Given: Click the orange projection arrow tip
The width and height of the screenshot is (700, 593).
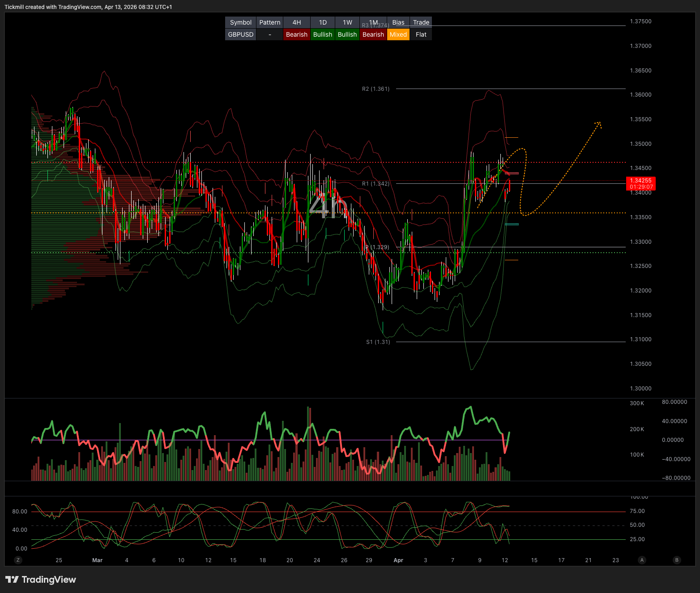Looking at the screenshot, I should point(599,123).
